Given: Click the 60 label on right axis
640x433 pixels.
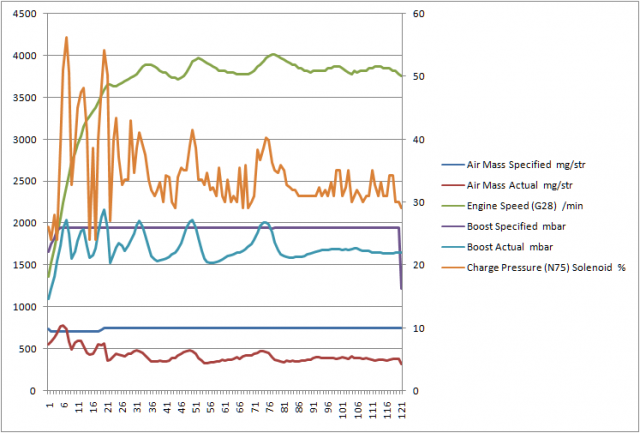Looking at the screenshot, I should [x=417, y=14].
